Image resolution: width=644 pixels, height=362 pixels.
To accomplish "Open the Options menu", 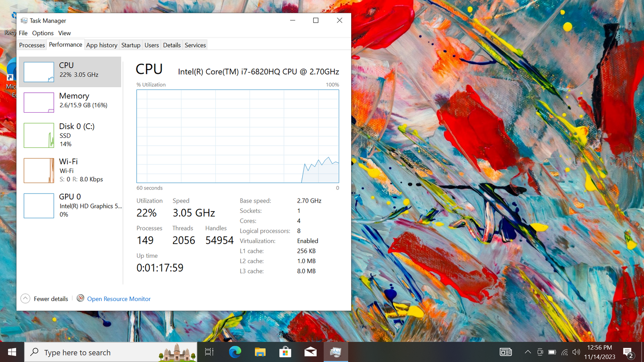I will (x=43, y=33).
